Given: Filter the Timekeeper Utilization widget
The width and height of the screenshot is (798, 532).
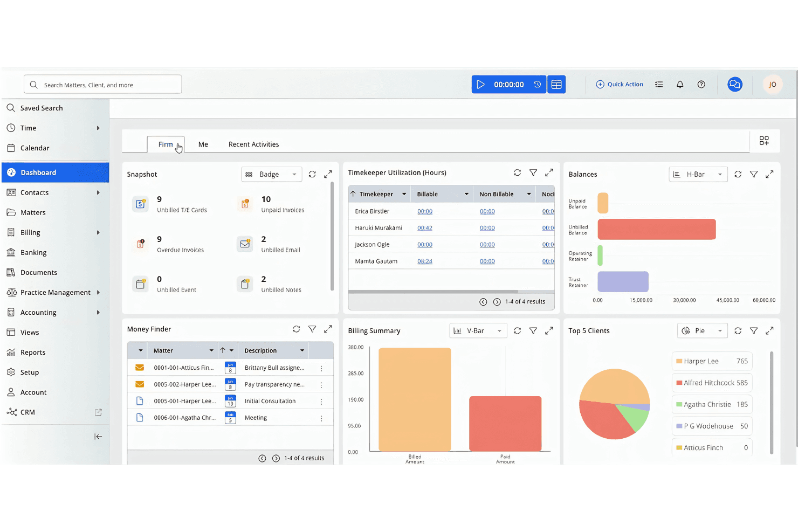Looking at the screenshot, I should point(533,172).
